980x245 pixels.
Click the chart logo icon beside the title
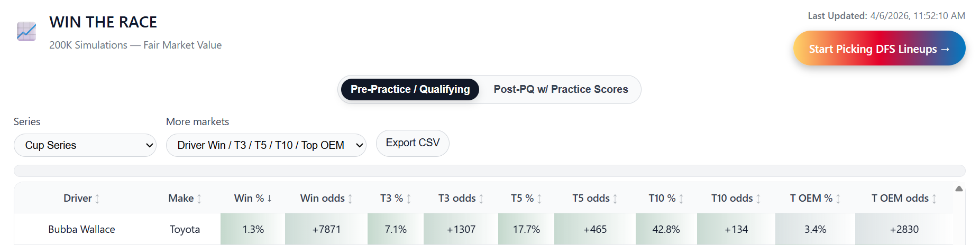(x=26, y=32)
